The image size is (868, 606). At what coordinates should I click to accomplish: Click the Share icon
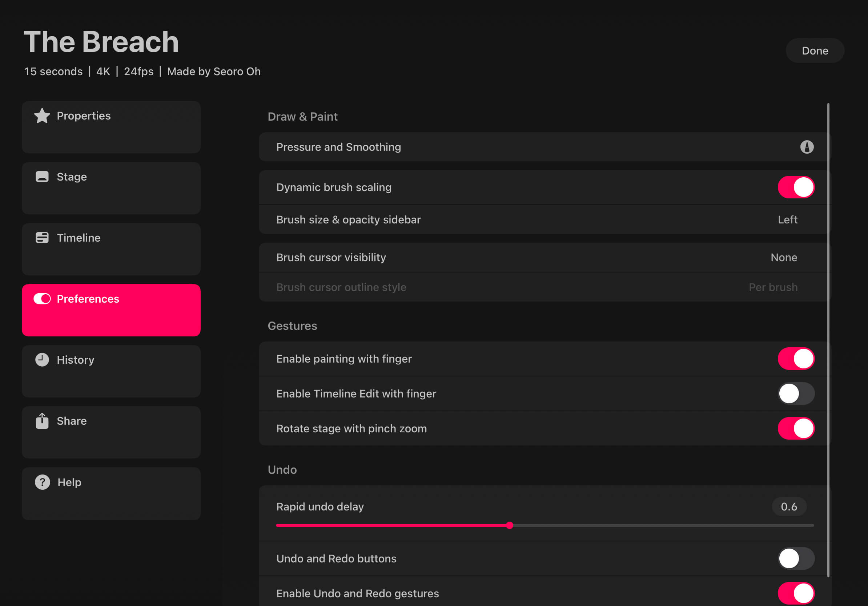click(x=41, y=420)
